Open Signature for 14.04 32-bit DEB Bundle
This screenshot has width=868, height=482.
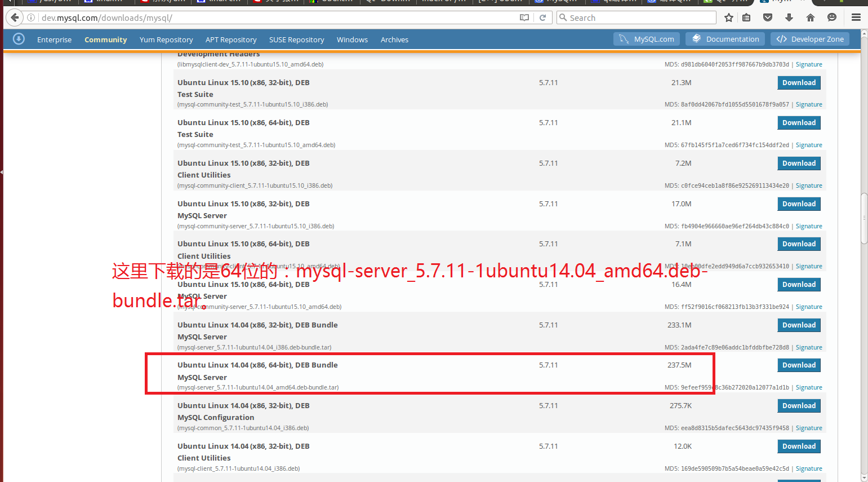[x=809, y=347]
